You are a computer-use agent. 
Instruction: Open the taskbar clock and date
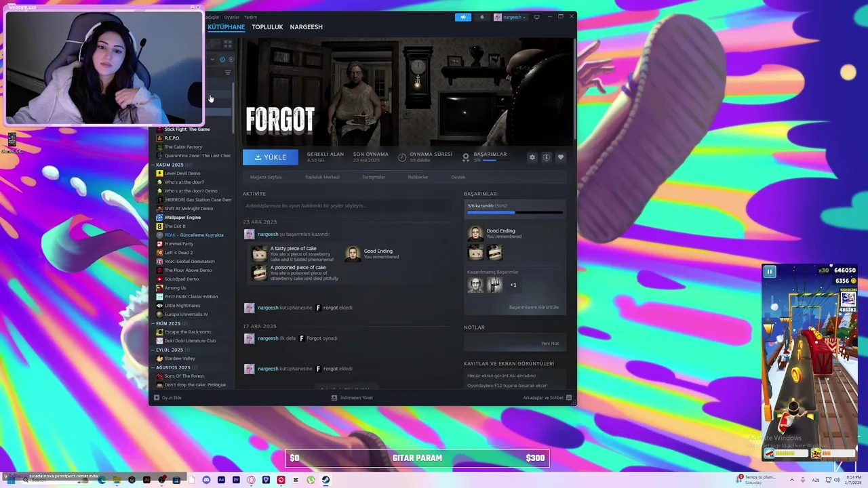(x=852, y=480)
